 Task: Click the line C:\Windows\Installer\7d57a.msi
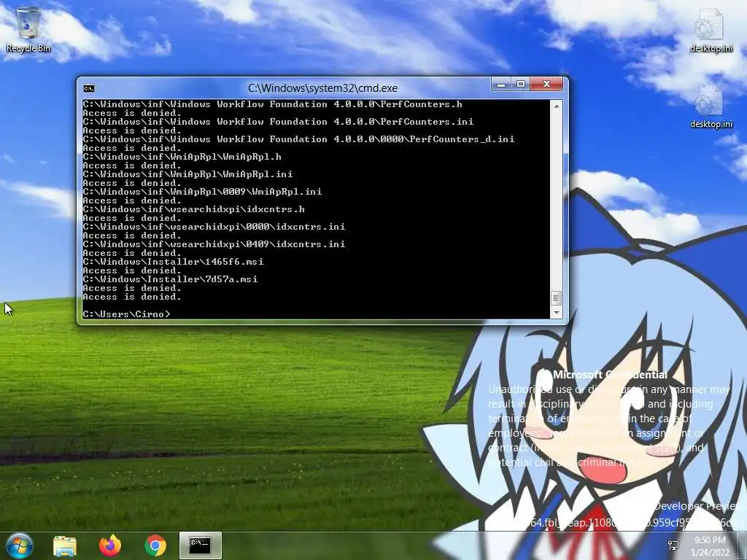170,279
